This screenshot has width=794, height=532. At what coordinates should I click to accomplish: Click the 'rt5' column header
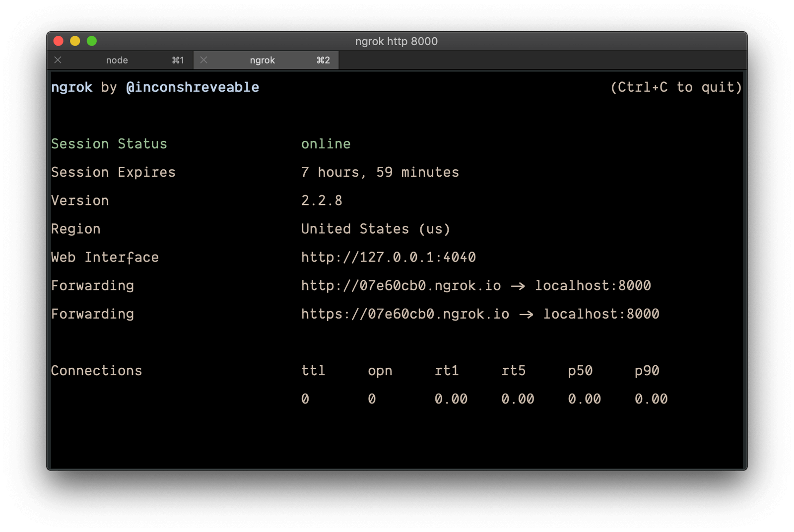pyautogui.click(x=514, y=371)
